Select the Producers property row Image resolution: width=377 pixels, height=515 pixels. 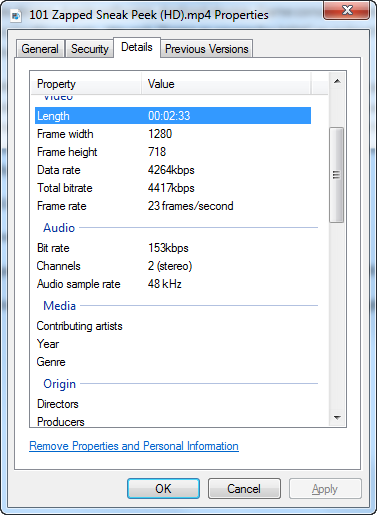[x=173, y=421]
